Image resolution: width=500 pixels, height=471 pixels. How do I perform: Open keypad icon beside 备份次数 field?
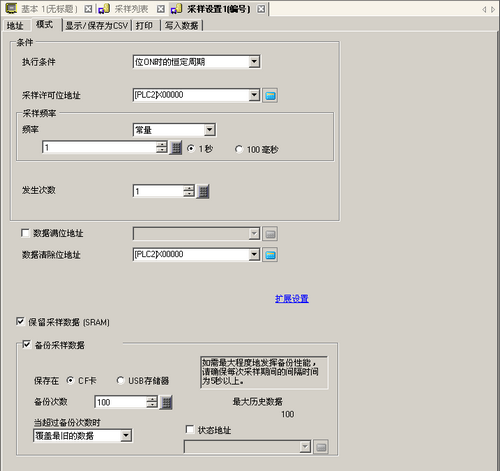click(166, 403)
